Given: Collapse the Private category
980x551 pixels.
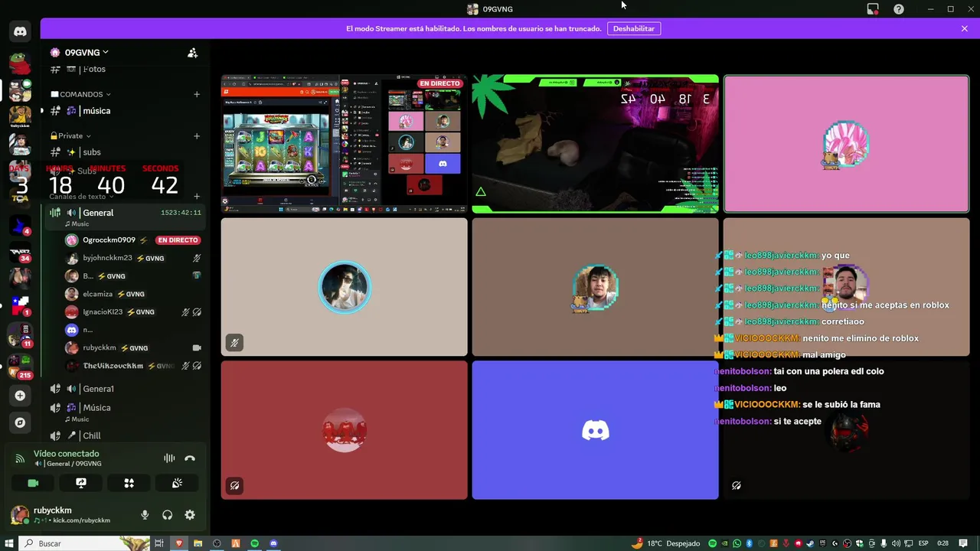Looking at the screenshot, I should click(x=70, y=135).
